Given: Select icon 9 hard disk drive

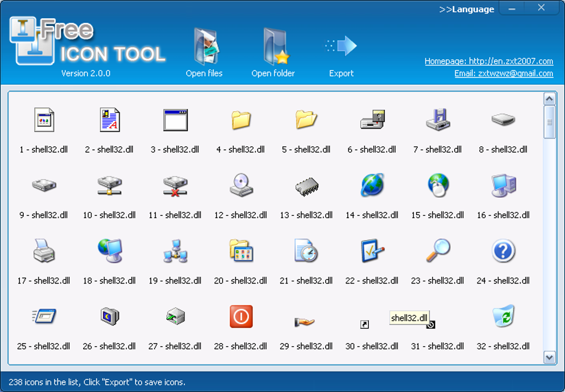Looking at the screenshot, I should pyautogui.click(x=44, y=185).
